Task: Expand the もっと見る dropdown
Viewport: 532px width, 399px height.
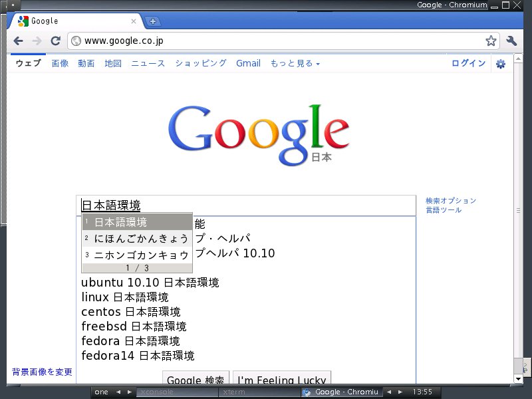Action: 295,63
